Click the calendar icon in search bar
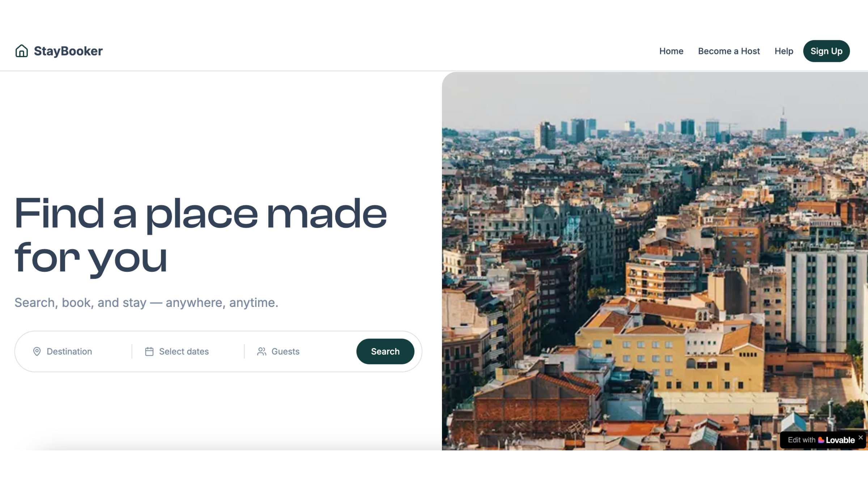The image size is (868, 488). click(149, 351)
